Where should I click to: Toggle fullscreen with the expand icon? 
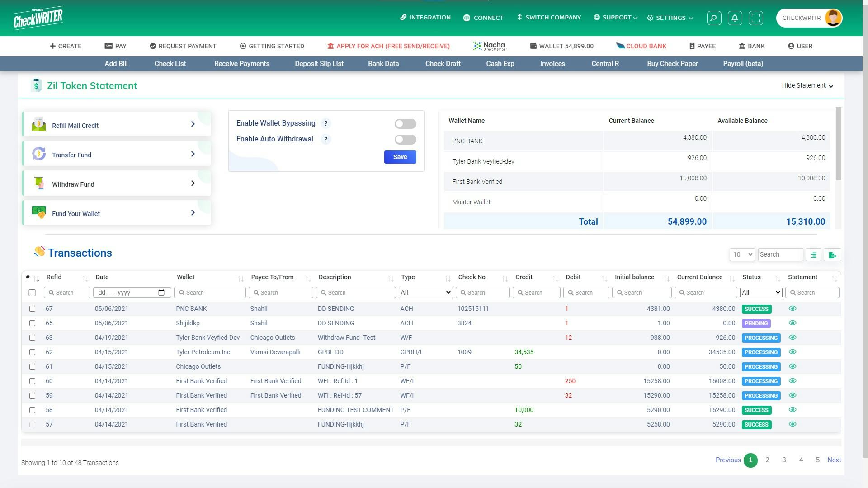point(755,18)
